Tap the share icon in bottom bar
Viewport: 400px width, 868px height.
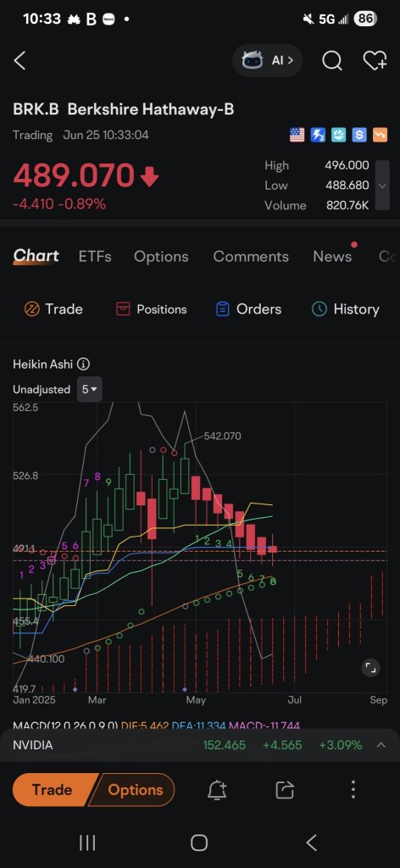pyautogui.click(x=285, y=790)
